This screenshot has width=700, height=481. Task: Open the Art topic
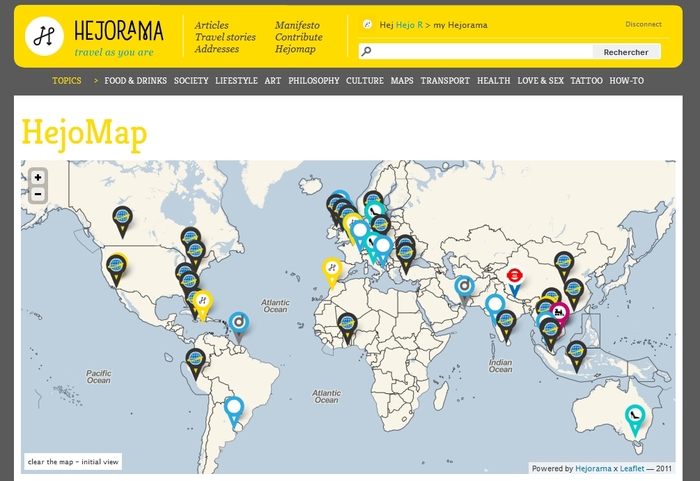273,81
